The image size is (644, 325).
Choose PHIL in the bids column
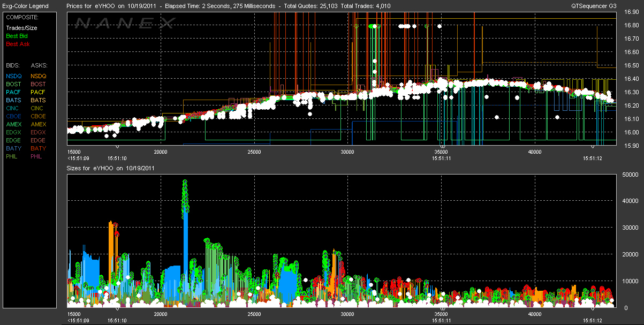pos(13,156)
